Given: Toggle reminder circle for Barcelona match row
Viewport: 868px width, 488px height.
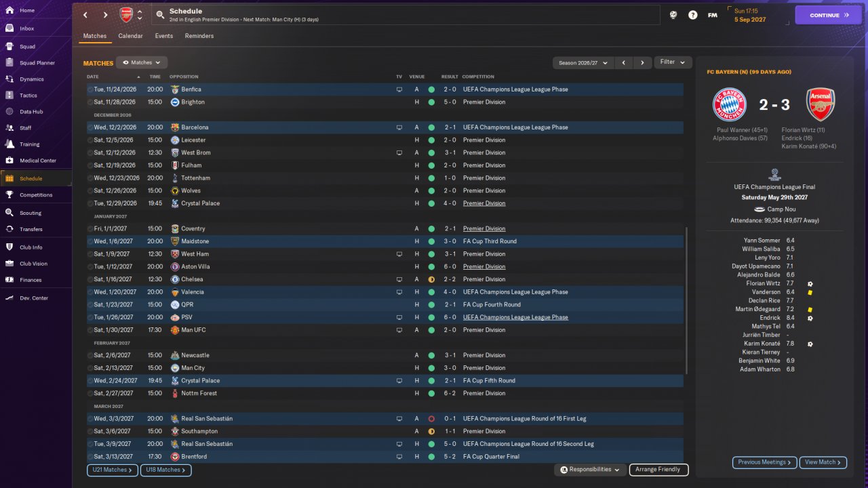Looking at the screenshot, I should tap(91, 127).
